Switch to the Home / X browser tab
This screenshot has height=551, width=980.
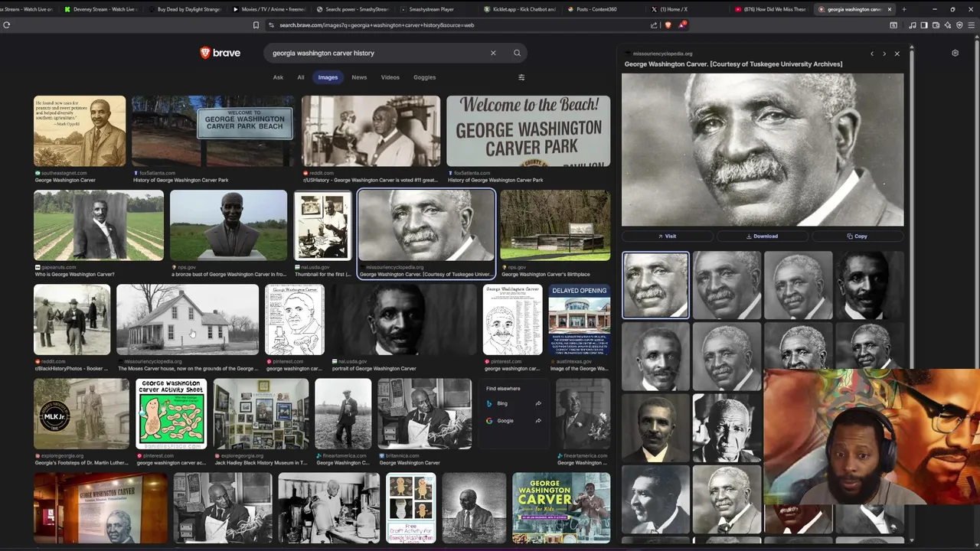[x=687, y=9]
